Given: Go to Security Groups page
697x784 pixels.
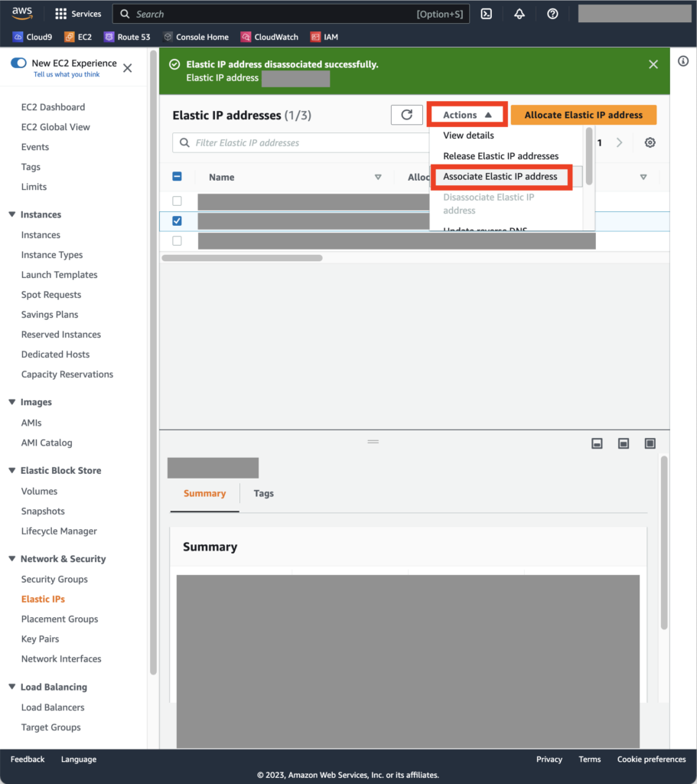Looking at the screenshot, I should (x=54, y=579).
